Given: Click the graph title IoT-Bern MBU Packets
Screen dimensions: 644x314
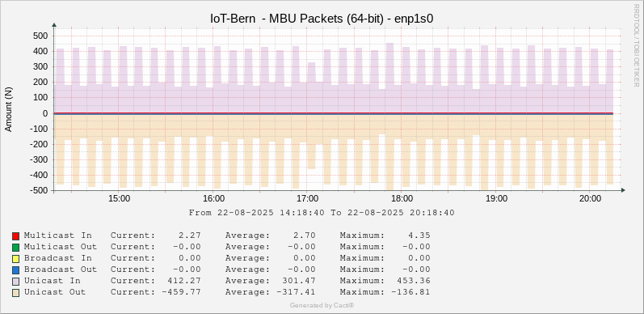Looking at the screenshot, I should [x=322, y=18].
